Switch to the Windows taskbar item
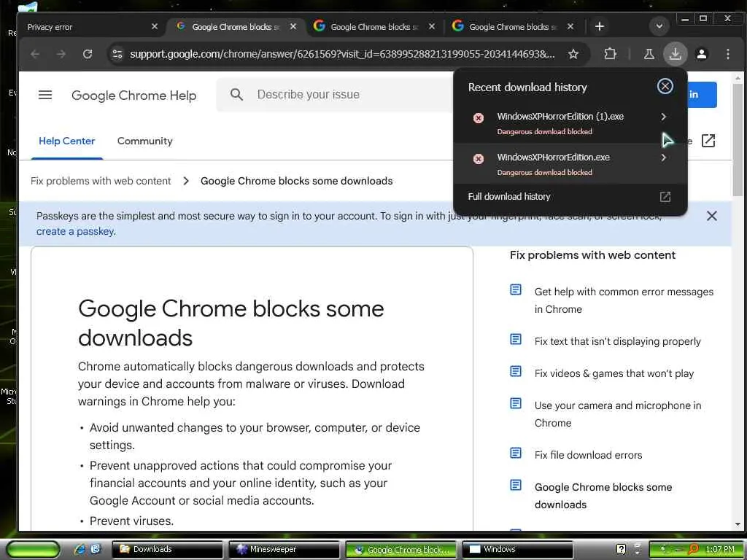The width and height of the screenshot is (747, 560). (518, 549)
